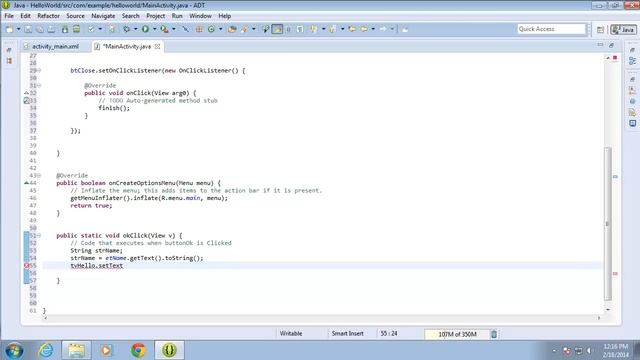Select the Java perspective button
The height and width of the screenshot is (360, 640).
click(623, 29)
